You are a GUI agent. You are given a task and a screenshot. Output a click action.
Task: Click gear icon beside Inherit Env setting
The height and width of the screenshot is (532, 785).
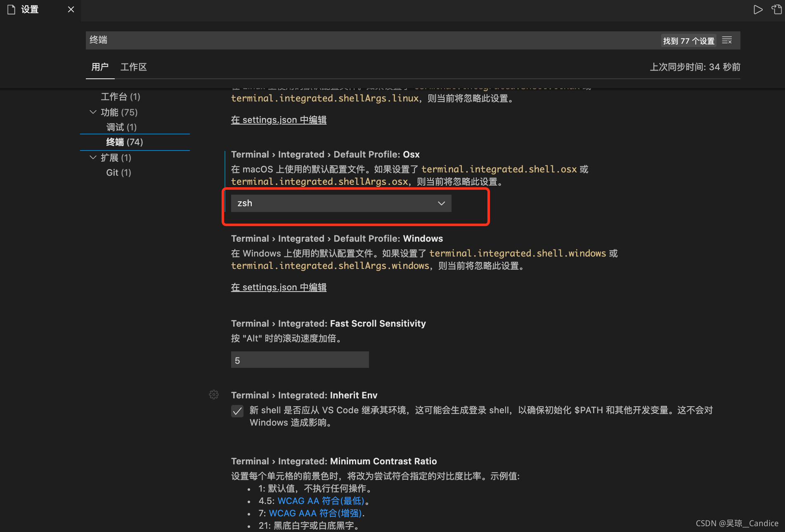click(x=214, y=395)
